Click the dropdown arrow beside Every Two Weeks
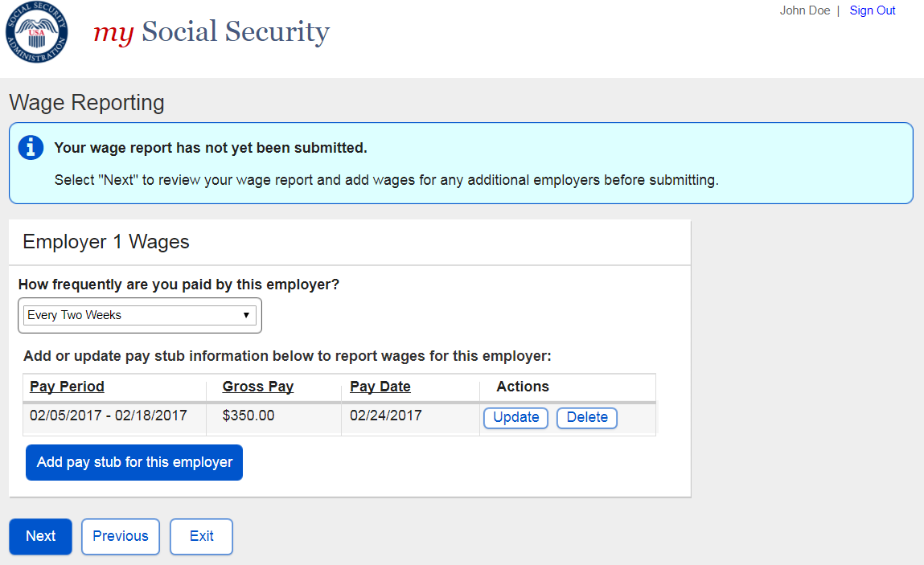 click(246, 315)
